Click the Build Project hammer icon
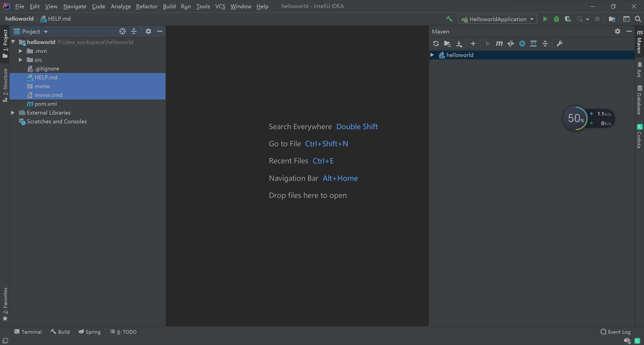Viewport: 644px width, 345px height. click(449, 19)
